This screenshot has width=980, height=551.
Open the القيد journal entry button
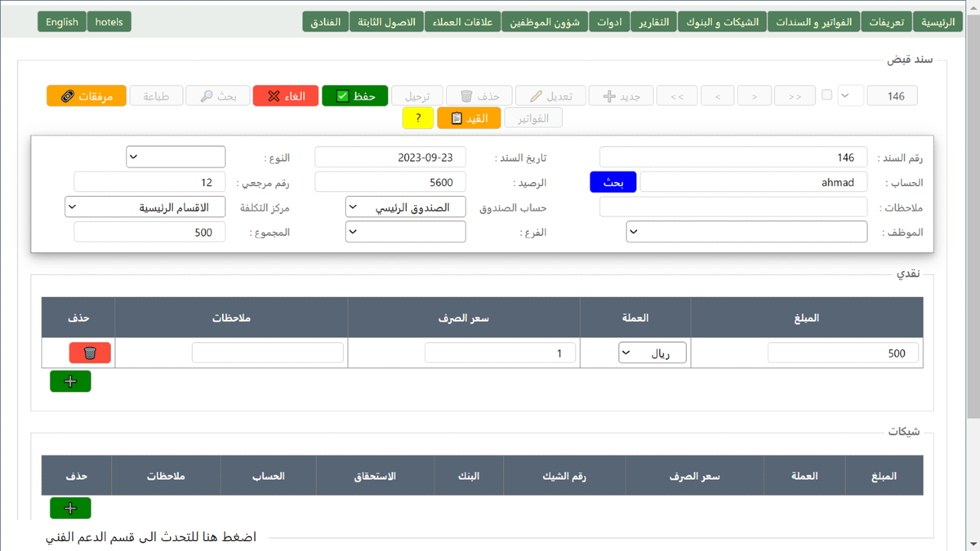[469, 118]
